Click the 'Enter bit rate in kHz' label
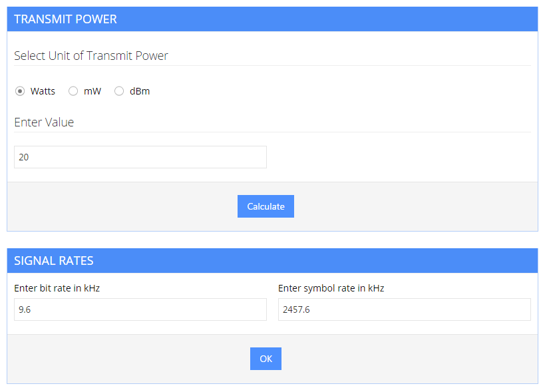Screen dimensions: 545x392 [57, 288]
